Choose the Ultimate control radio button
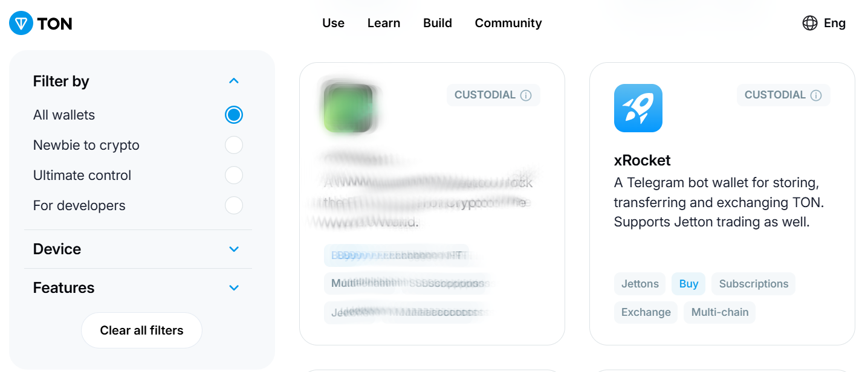The image size is (868, 372). tap(233, 175)
